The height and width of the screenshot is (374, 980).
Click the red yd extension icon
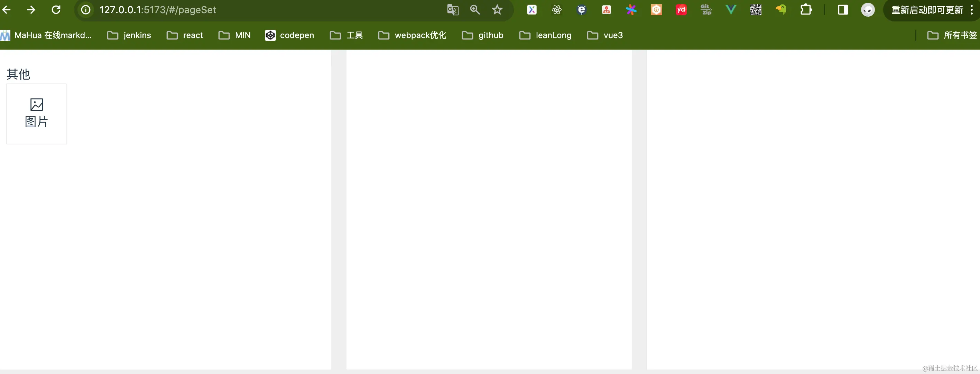coord(681,10)
